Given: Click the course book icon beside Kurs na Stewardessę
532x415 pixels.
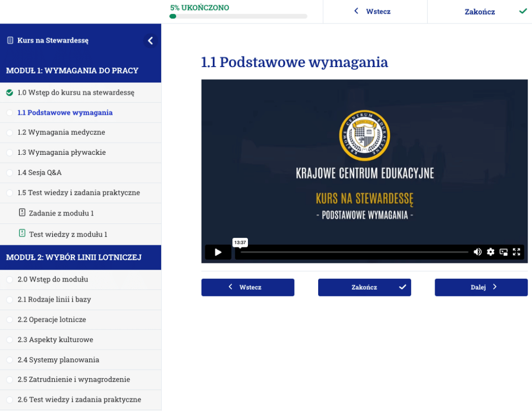Looking at the screenshot, I should [10, 40].
